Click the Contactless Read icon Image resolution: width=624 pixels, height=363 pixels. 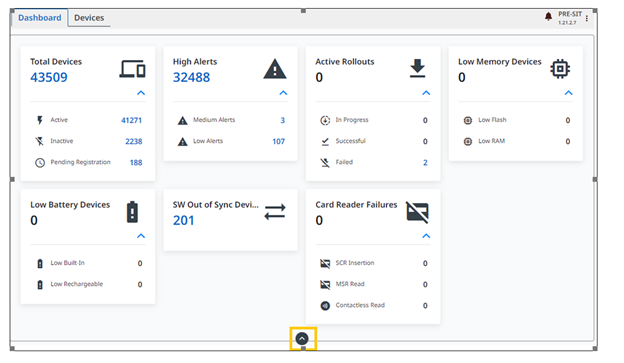[325, 306]
